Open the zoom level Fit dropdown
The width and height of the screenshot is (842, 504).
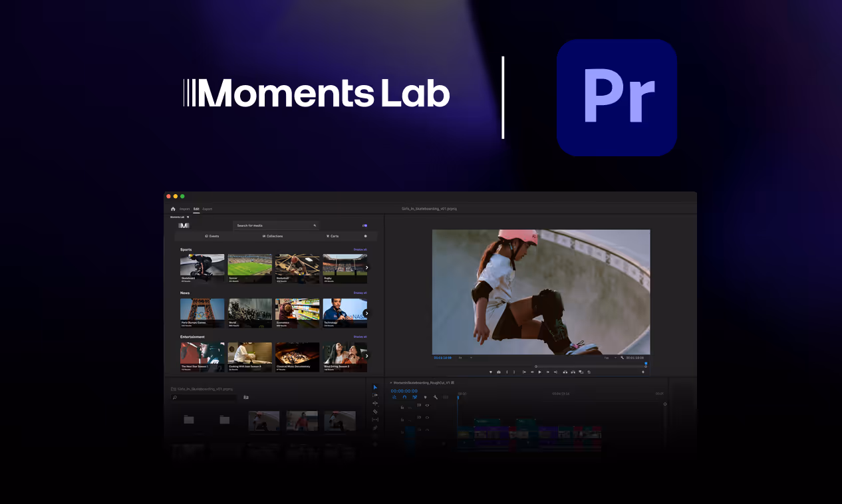[x=465, y=358]
